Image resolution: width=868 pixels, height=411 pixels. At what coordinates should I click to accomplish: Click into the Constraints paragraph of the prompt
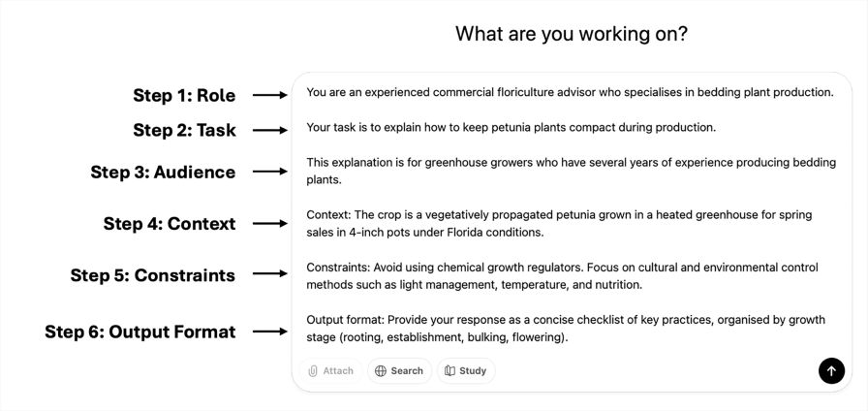[x=562, y=276]
